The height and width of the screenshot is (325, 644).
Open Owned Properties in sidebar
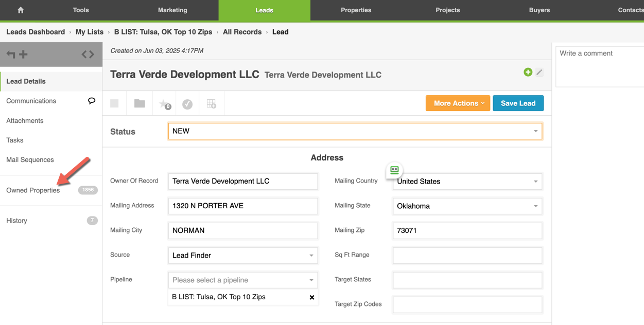(33, 190)
